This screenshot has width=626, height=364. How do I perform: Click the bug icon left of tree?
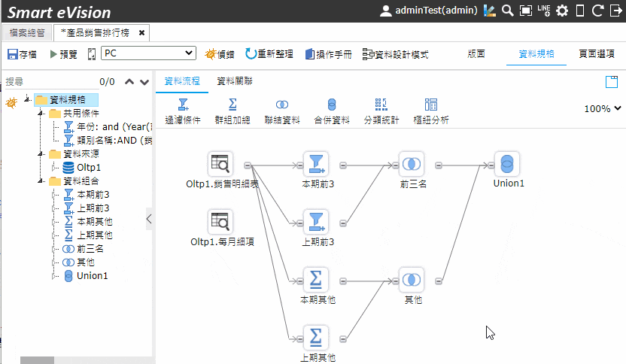[x=11, y=103]
